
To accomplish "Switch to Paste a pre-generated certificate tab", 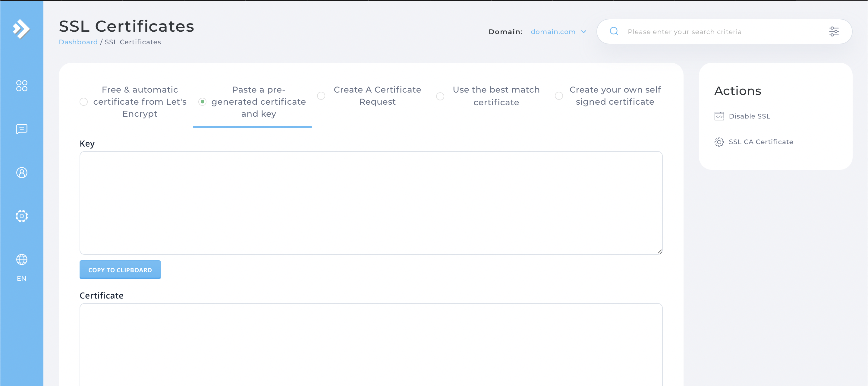I will click(x=258, y=102).
